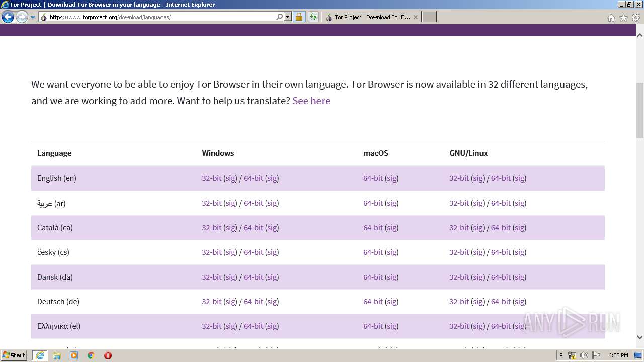
Task: Expand the address bar autocomplete dropdown
Action: click(x=288, y=17)
